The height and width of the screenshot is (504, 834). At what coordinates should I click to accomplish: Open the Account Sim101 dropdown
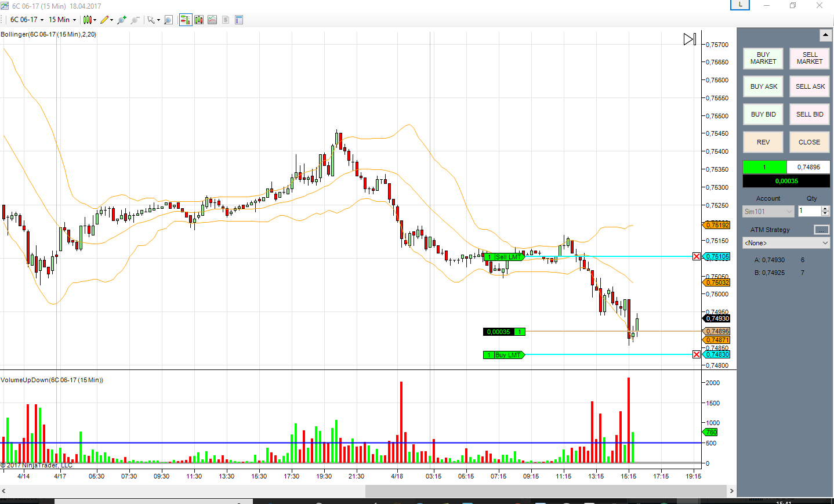tap(768, 212)
